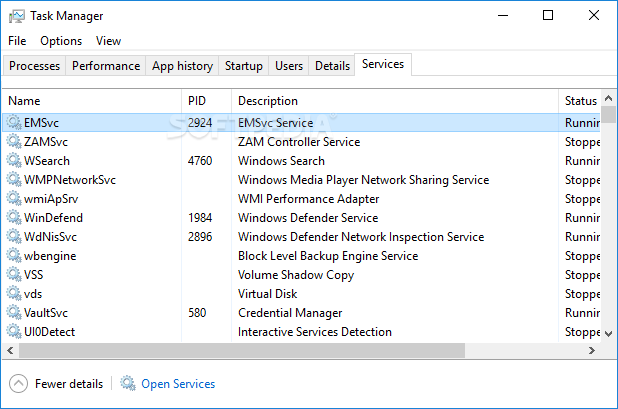Click the gear icon beside vds
This screenshot has width=618, height=409.
coord(14,294)
